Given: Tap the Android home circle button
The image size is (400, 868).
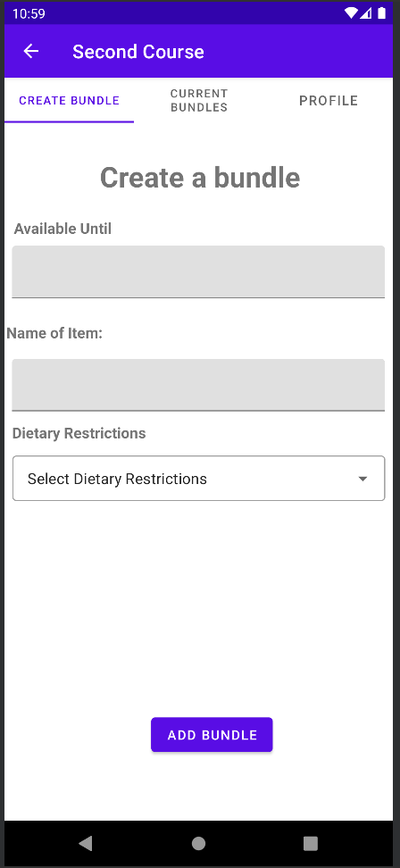Looking at the screenshot, I should [x=198, y=843].
